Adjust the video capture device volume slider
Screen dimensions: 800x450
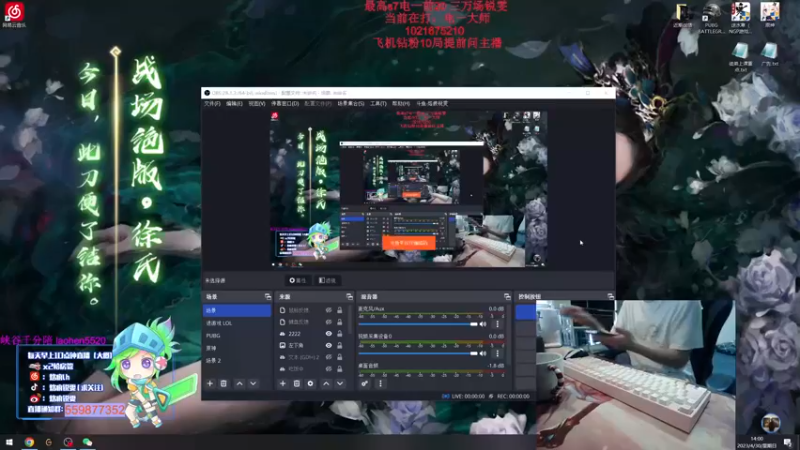coord(418,353)
